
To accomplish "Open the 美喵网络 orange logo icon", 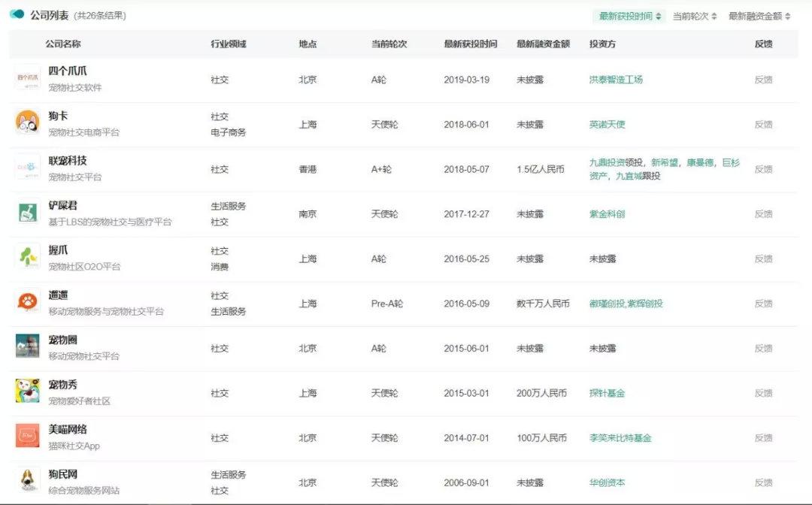I will pos(28,436).
